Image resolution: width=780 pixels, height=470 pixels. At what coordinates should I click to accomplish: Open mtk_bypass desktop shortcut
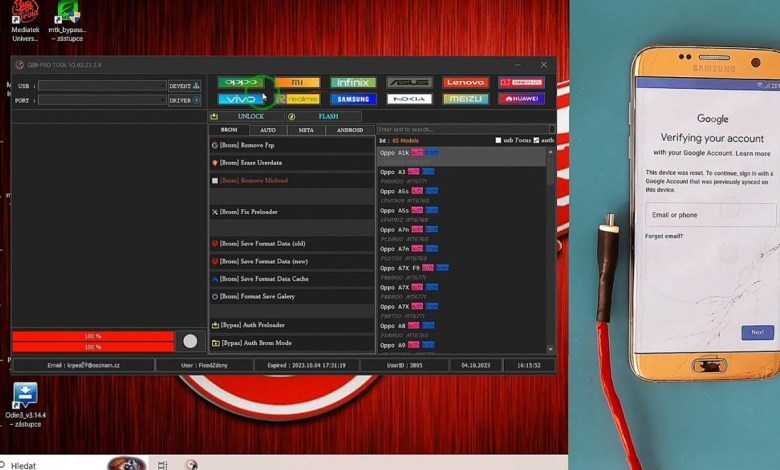point(68,21)
